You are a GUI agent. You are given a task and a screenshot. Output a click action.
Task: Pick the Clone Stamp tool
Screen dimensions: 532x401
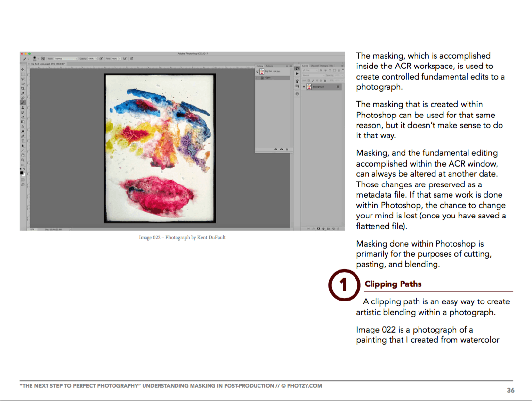pos(22,107)
